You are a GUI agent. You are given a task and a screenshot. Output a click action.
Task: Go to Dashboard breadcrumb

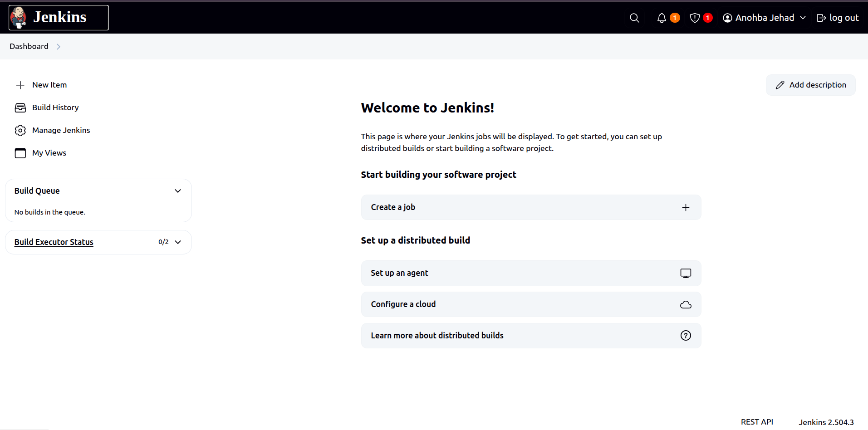pos(29,46)
